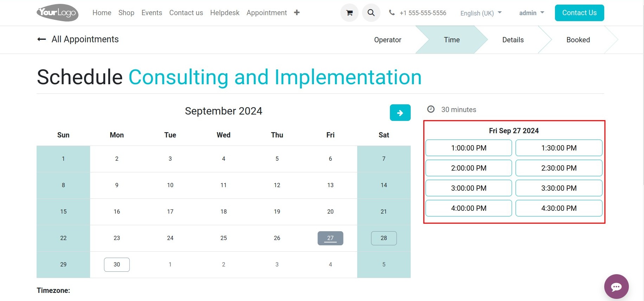Image resolution: width=644 pixels, height=301 pixels.
Task: Click the '30 minutes' duration text
Action: [x=459, y=110]
